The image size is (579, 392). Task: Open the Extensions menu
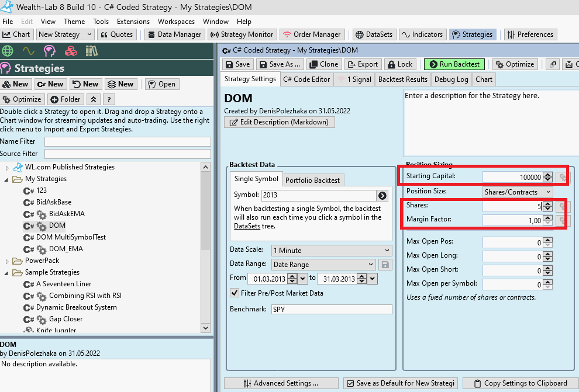(133, 22)
